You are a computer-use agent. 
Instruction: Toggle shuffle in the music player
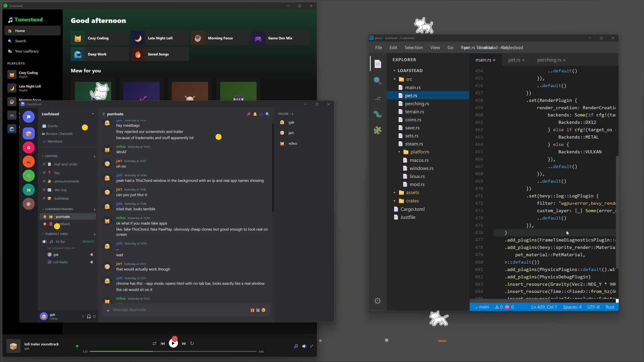(x=154, y=344)
